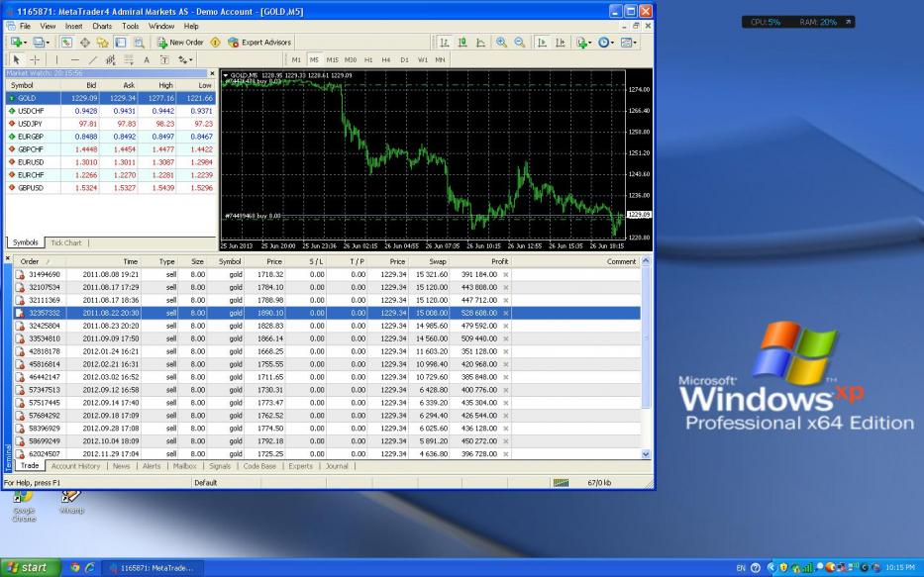Open the View menu
924x577 pixels.
coord(48,26)
